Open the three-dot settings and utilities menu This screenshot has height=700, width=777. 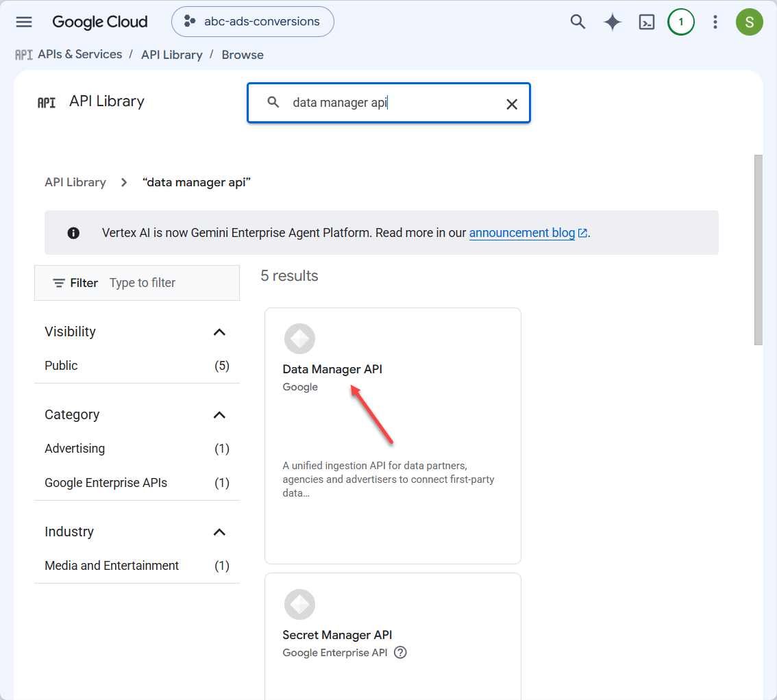coord(715,22)
